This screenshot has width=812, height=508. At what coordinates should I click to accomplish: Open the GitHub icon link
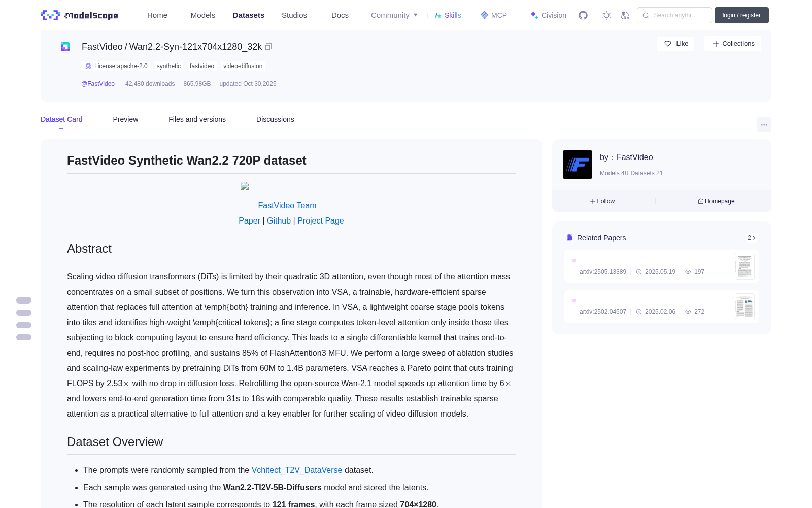tap(583, 15)
